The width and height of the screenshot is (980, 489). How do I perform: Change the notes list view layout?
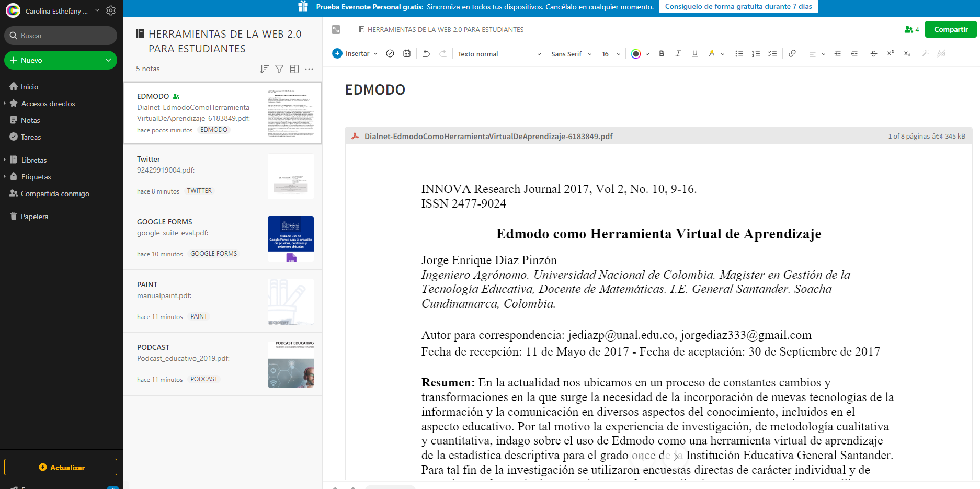294,69
